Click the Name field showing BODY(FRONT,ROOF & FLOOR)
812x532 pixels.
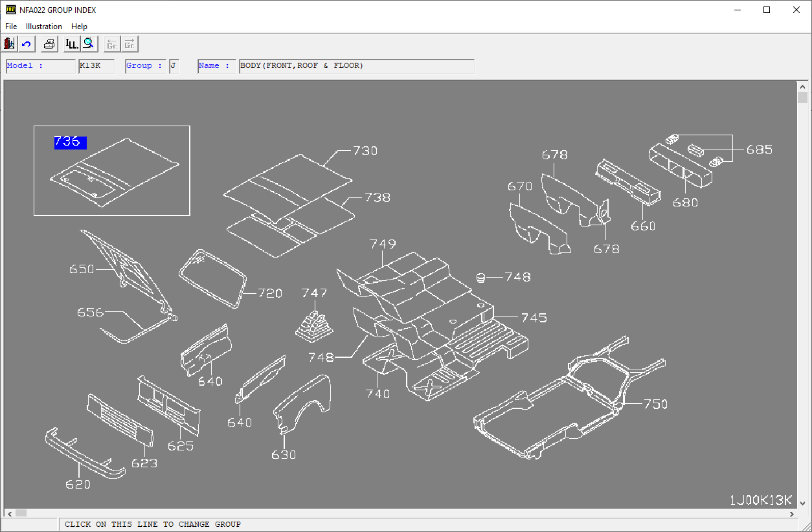point(356,66)
